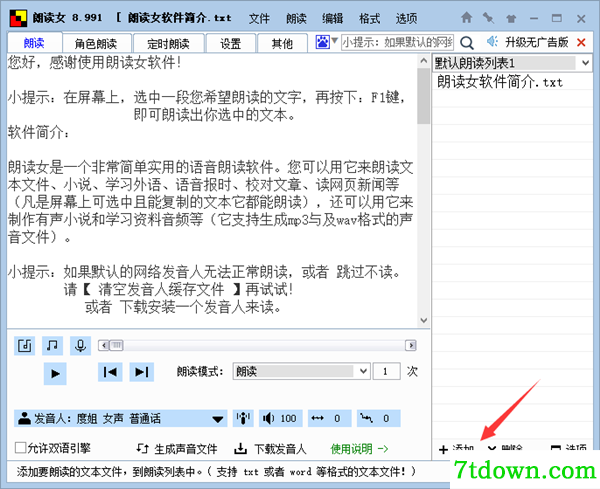Click the 朗读女 app logo icon
This screenshot has height=489, width=600.
point(18,18)
